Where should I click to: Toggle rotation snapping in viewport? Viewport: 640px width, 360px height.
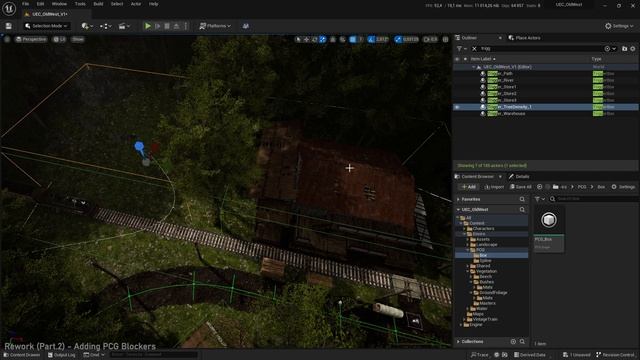point(371,39)
